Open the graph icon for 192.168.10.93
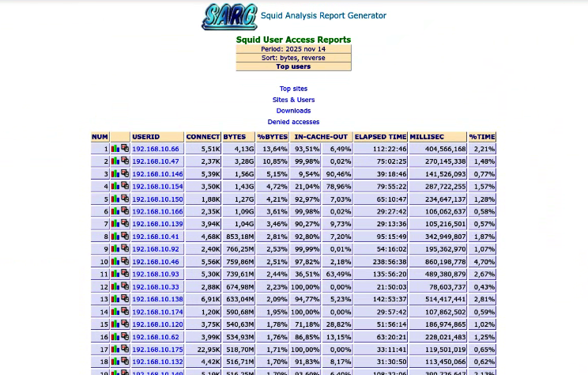 (x=115, y=274)
